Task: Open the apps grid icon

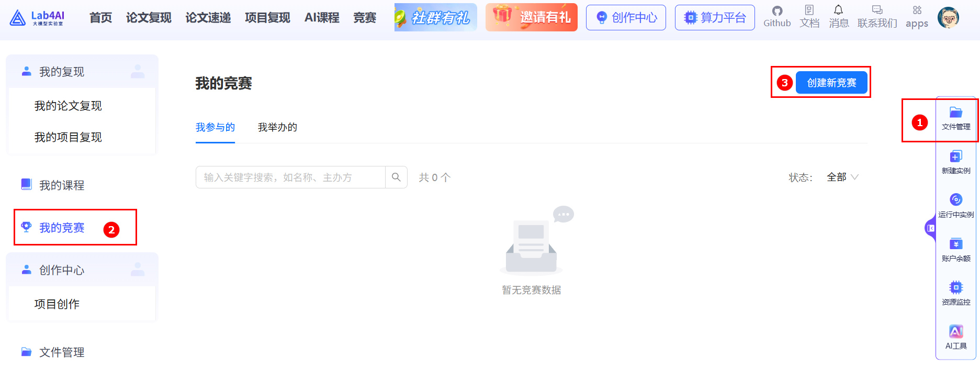Action: tap(917, 17)
